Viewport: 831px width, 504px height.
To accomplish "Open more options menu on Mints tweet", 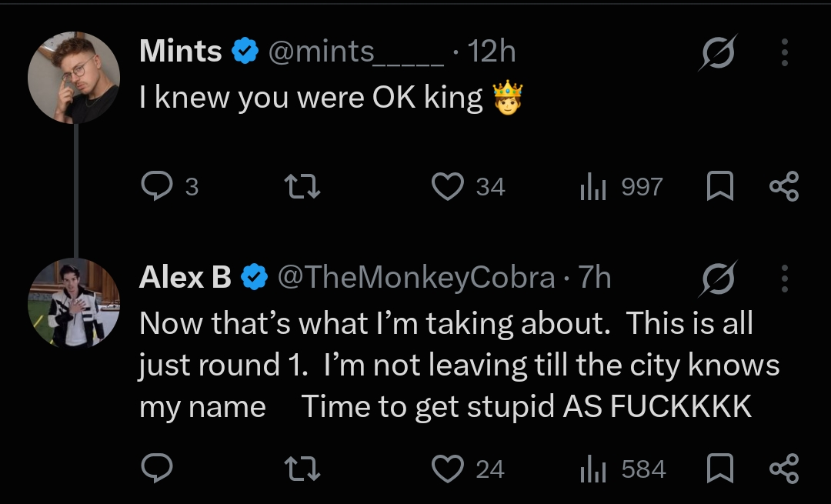I will (785, 52).
